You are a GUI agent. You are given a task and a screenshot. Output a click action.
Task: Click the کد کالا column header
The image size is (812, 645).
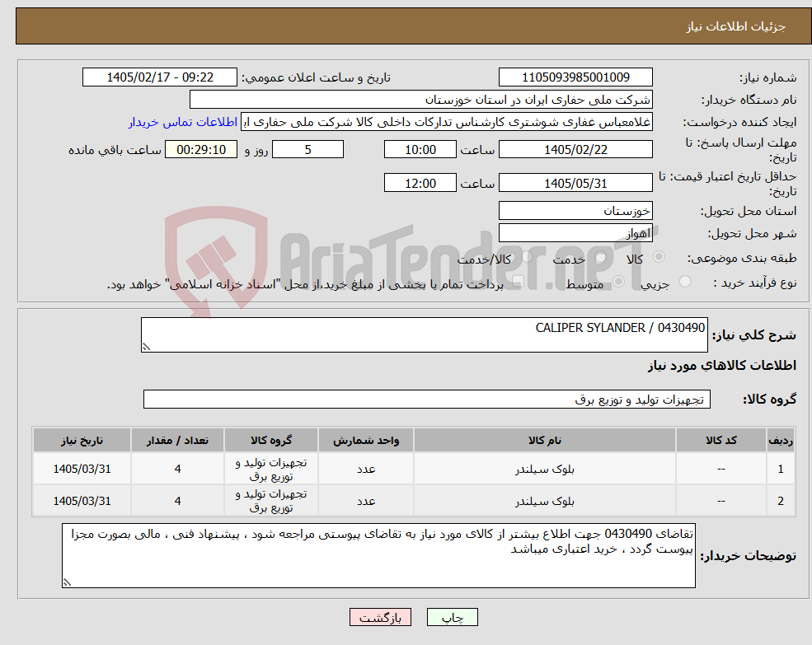point(720,440)
